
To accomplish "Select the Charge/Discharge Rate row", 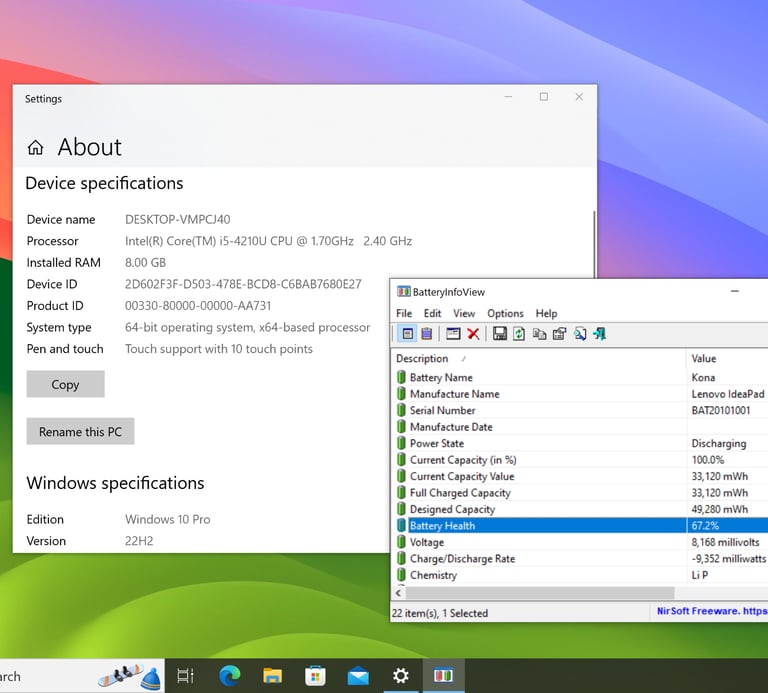I will coord(579,558).
